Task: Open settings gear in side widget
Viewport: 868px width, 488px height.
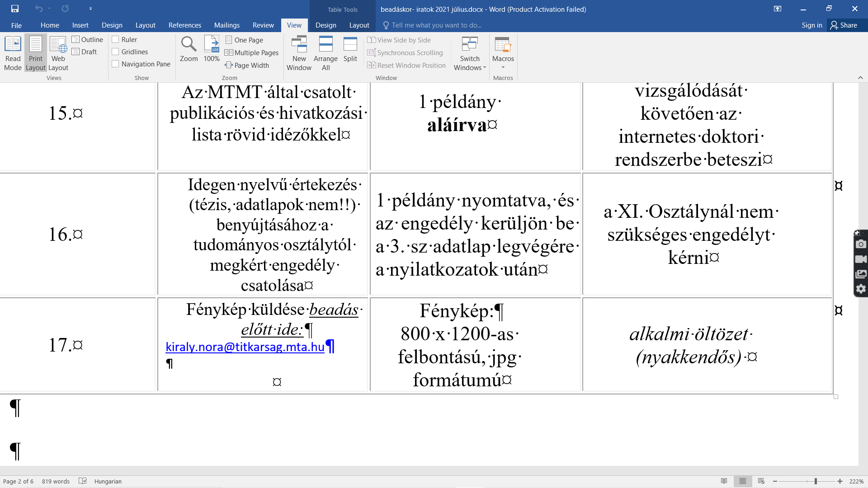Action: (x=861, y=289)
